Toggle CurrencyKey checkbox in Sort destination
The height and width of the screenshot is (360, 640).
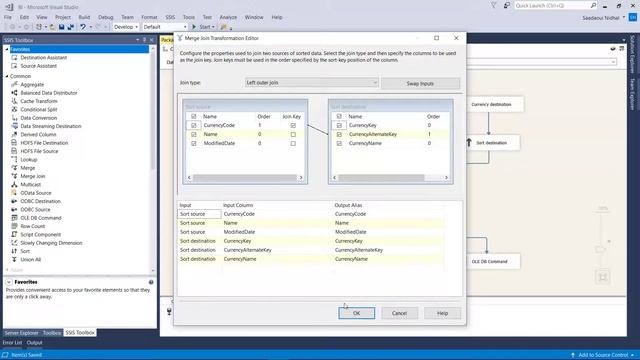tap(339, 125)
